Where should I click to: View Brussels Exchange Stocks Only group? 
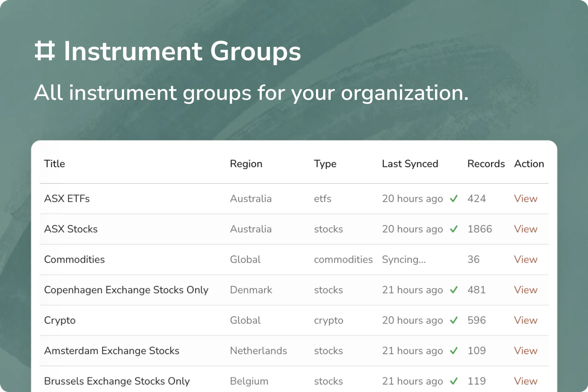[x=525, y=381]
